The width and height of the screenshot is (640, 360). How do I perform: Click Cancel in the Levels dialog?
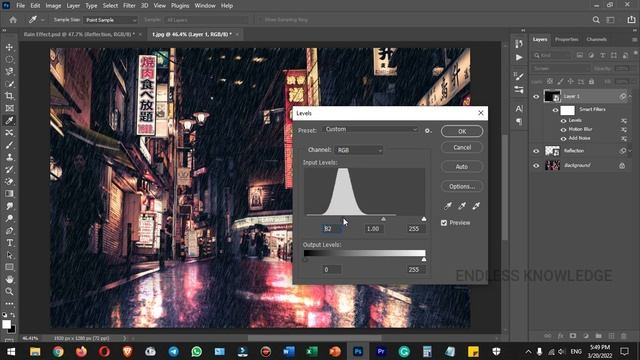462,147
